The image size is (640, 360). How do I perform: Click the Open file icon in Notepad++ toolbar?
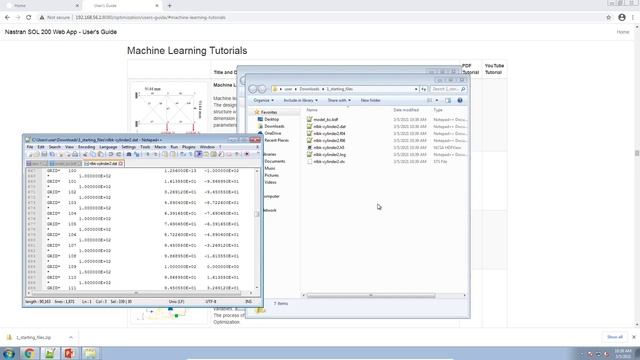point(37,154)
